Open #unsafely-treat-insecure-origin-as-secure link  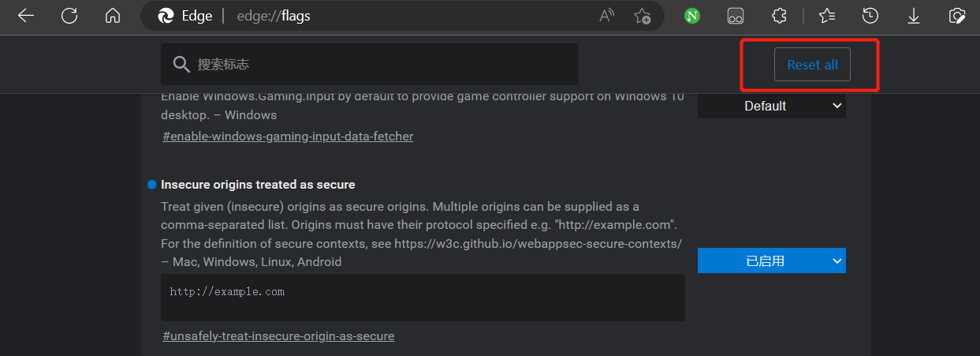278,336
